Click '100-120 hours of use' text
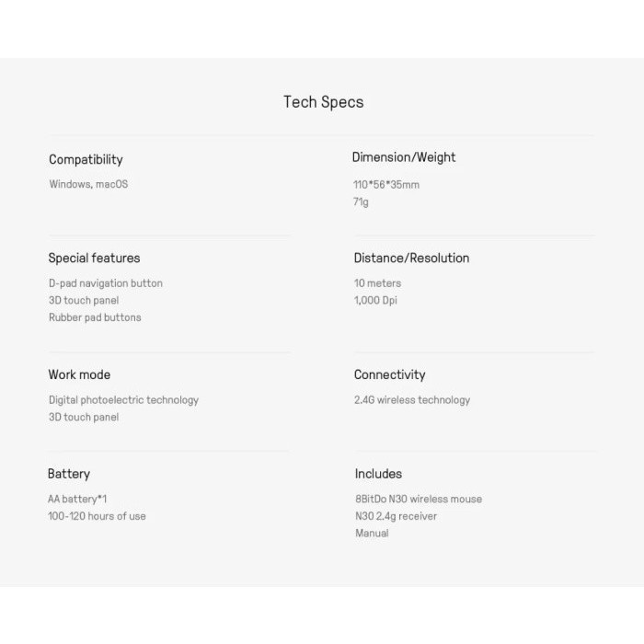This screenshot has height=644, width=644. (x=97, y=516)
